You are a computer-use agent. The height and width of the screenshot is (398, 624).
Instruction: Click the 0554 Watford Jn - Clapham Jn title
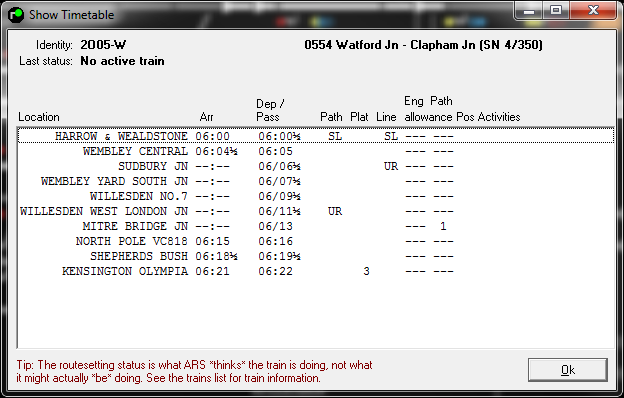(423, 45)
